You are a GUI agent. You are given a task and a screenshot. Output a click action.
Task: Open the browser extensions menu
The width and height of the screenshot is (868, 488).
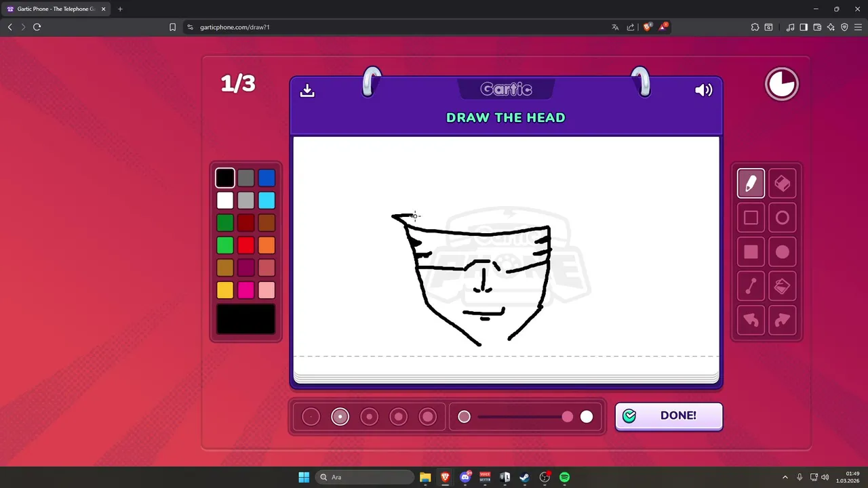point(755,27)
